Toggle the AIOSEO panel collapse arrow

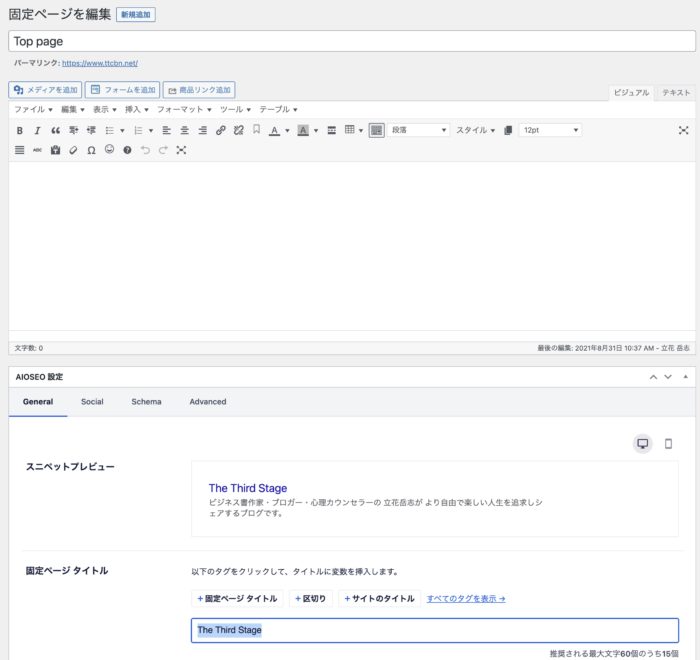(685, 377)
